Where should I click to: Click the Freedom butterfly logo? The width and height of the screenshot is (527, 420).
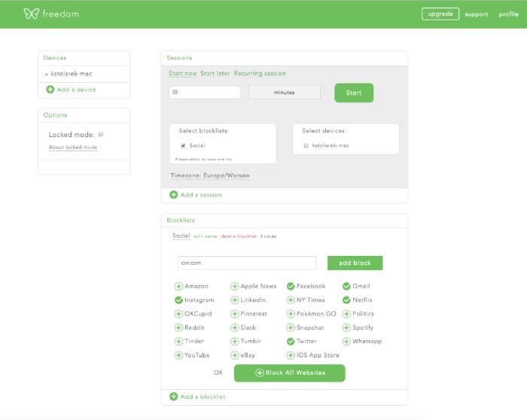click(x=32, y=14)
